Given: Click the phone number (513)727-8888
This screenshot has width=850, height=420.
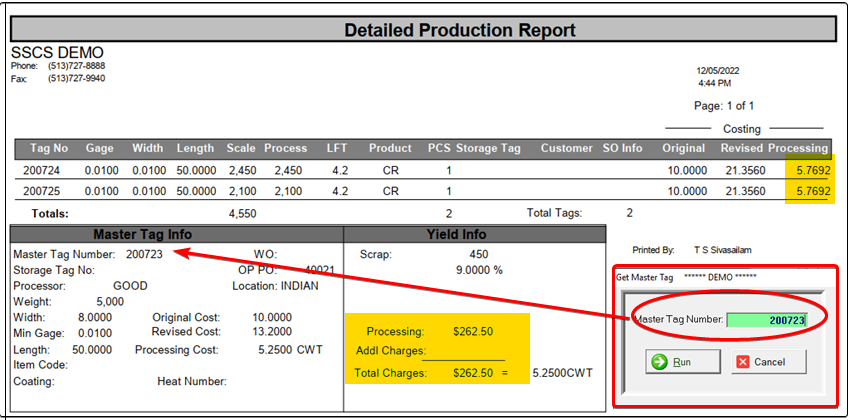Looking at the screenshot, I should point(76,66).
